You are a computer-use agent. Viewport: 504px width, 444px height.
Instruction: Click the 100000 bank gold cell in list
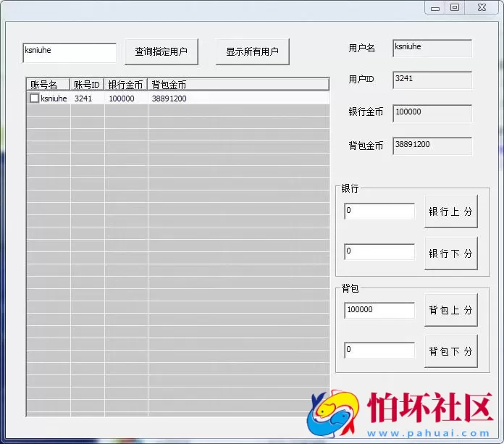coord(122,99)
